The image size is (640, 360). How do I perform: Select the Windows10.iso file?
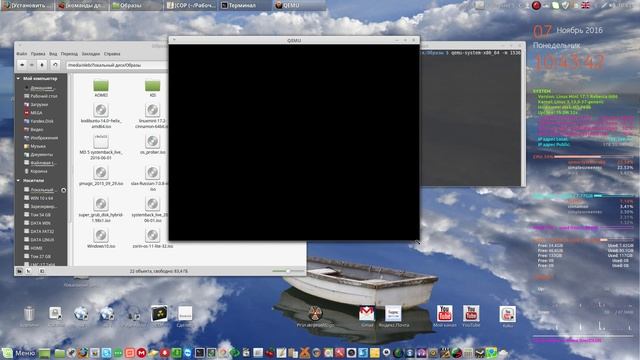point(101,238)
